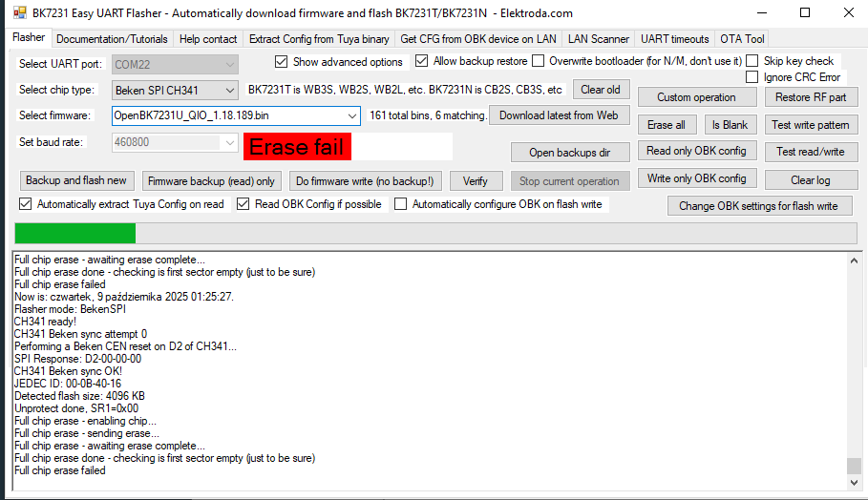The width and height of the screenshot is (868, 500).
Task: Click log line 'CH341 ready!'
Action: click(45, 322)
